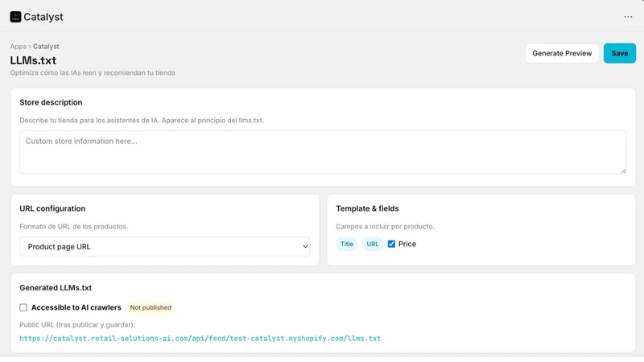644x362 pixels.
Task: Open the public llms.txt feed URL
Action: 200,339
